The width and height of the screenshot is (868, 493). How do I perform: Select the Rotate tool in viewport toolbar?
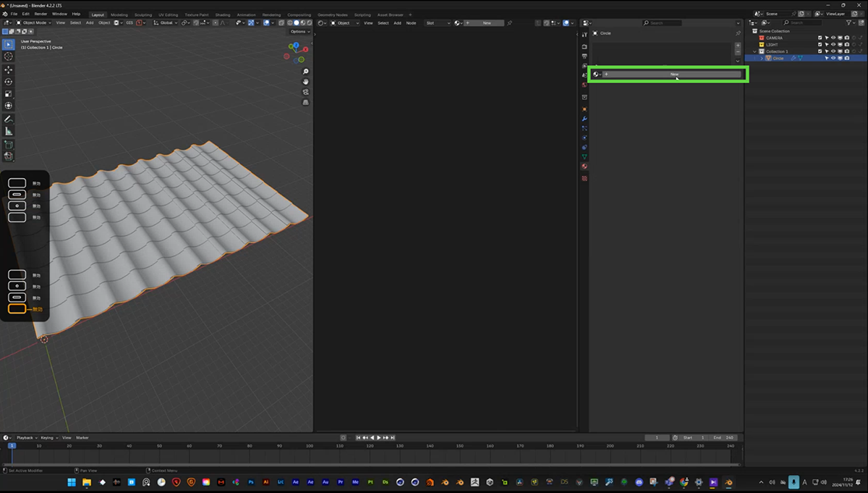coord(9,82)
